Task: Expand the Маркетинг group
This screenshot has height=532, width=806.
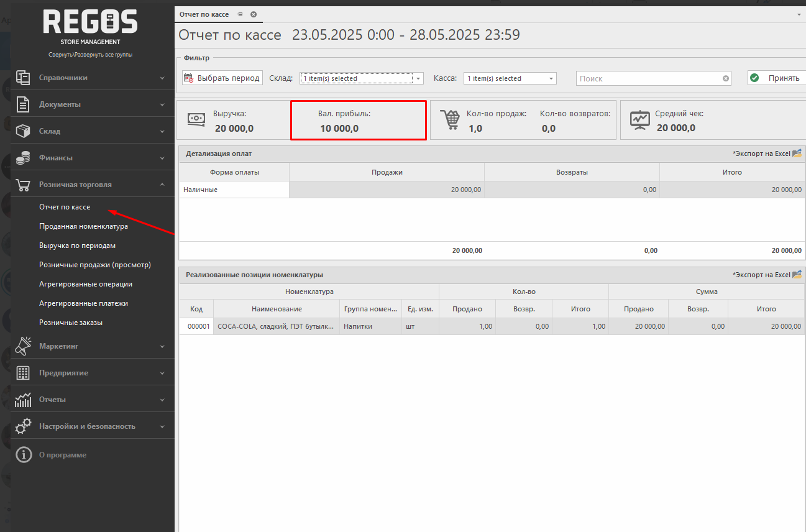Action: point(162,346)
